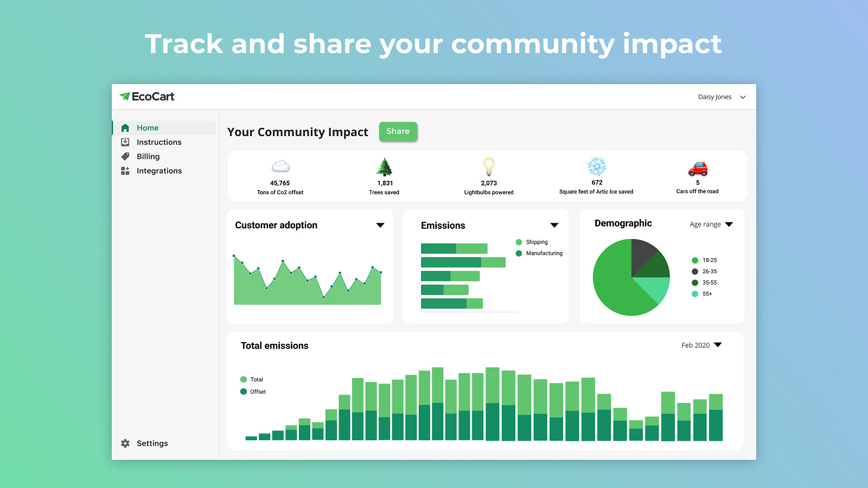The image size is (868, 488).
Task: Click the Instructions download icon
Action: pyautogui.click(x=125, y=142)
